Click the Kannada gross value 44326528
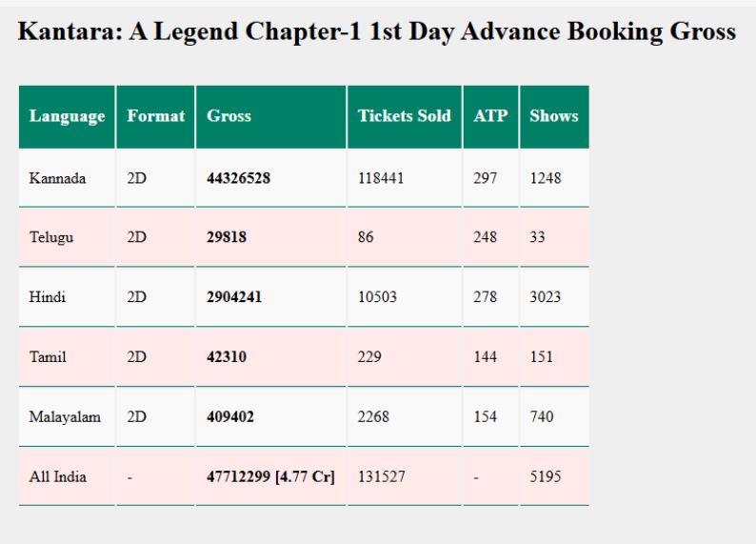Screen dimensions: 756x544 [238, 178]
